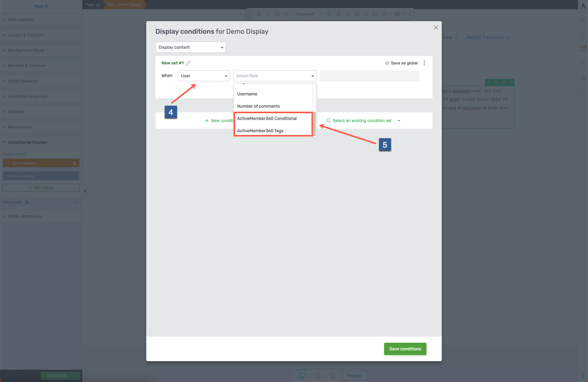Toggle bold formatting in text toolbar
The width and height of the screenshot is (588, 382).
pyautogui.click(x=258, y=14)
